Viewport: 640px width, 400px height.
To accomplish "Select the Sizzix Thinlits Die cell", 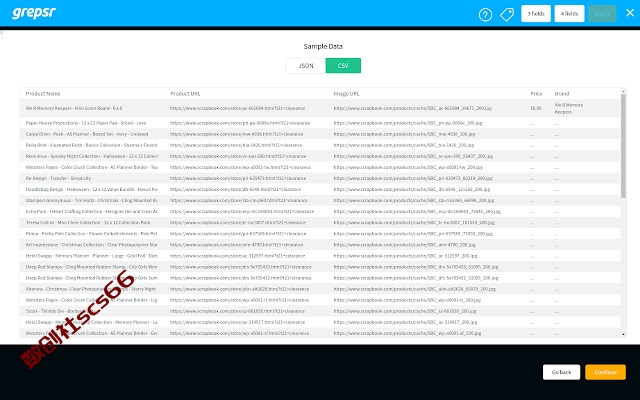I will (x=61, y=310).
